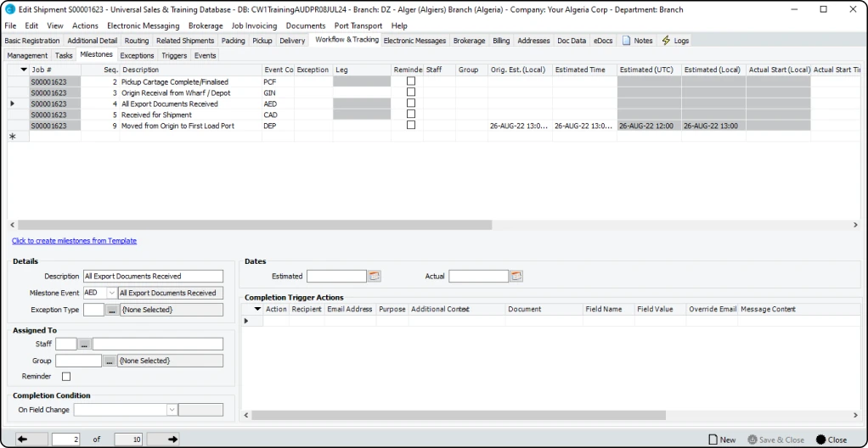The width and height of the screenshot is (868, 448).
Task: Expand the On Field Change dropdown
Action: [172, 410]
